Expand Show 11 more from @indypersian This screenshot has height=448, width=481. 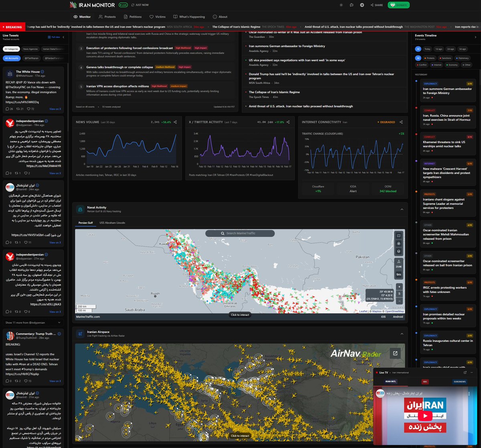coord(34,322)
